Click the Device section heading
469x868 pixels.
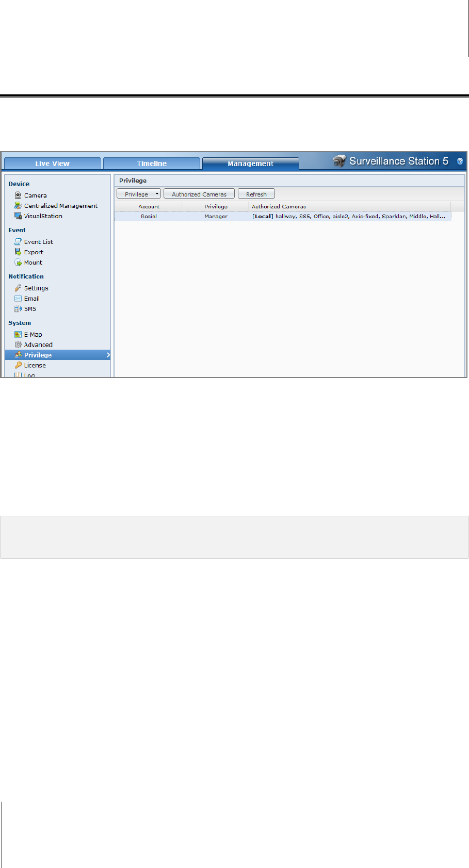tap(19, 184)
